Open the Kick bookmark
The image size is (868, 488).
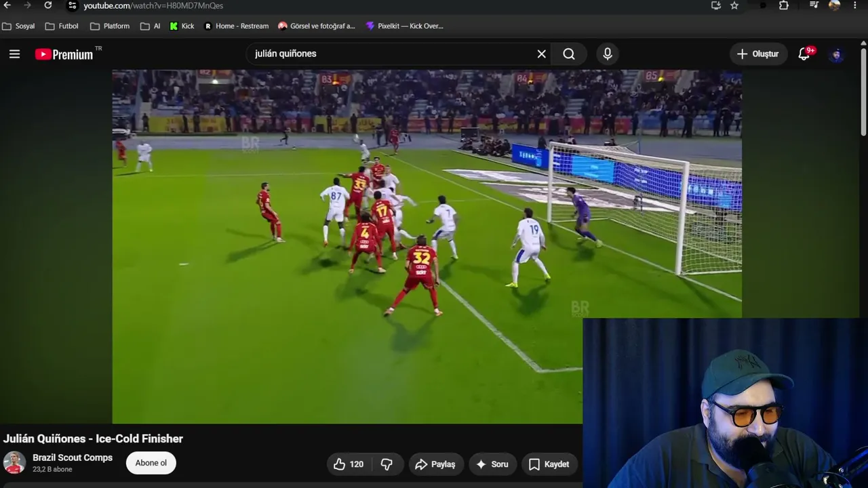tap(182, 26)
